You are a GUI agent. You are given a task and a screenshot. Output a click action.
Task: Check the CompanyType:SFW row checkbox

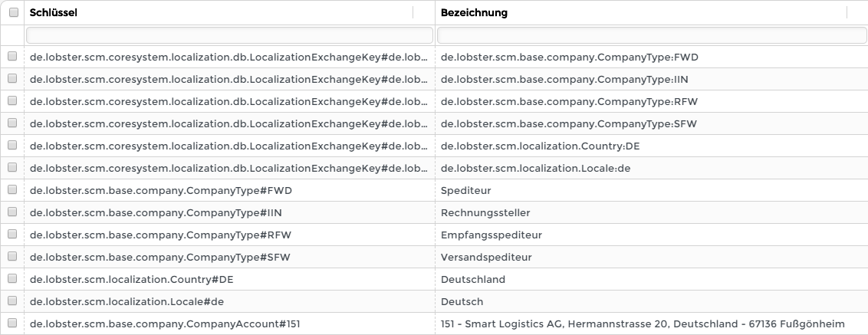[12, 123]
